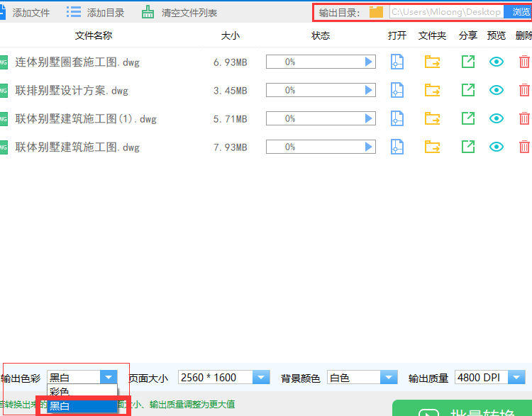
Task: Click the 浏览 browse button
Action: coord(518,12)
